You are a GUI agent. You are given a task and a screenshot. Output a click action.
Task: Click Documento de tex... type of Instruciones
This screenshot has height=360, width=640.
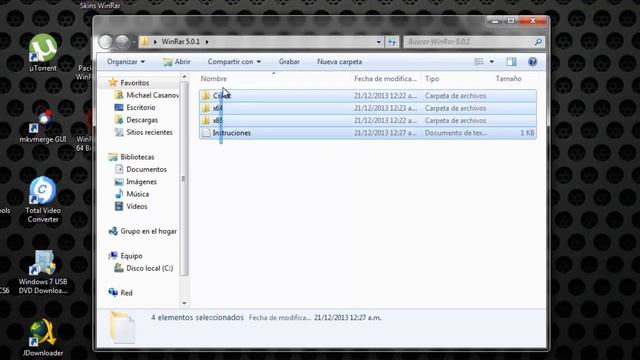[x=456, y=133]
